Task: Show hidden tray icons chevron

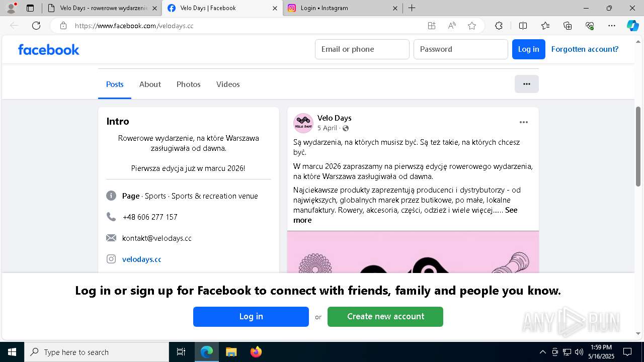Action: click(x=542, y=352)
